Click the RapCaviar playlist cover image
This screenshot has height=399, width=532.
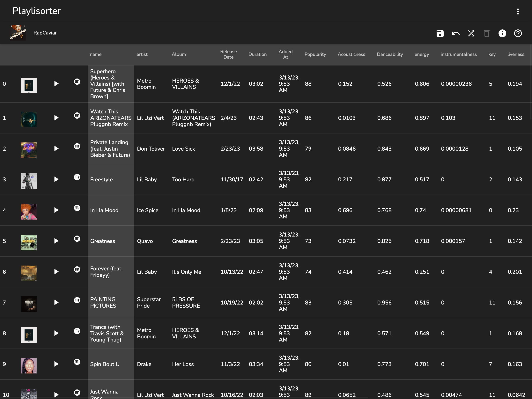18,33
